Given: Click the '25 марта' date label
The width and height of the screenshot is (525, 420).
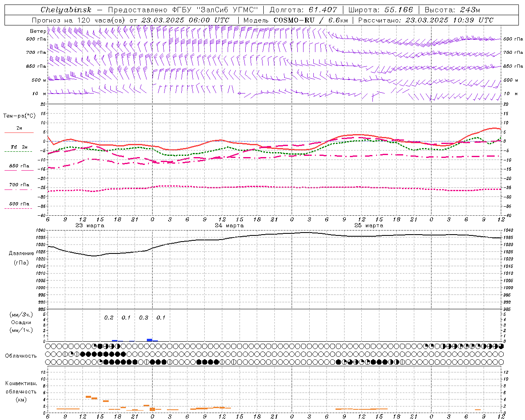Looking at the screenshot, I should (x=369, y=226).
